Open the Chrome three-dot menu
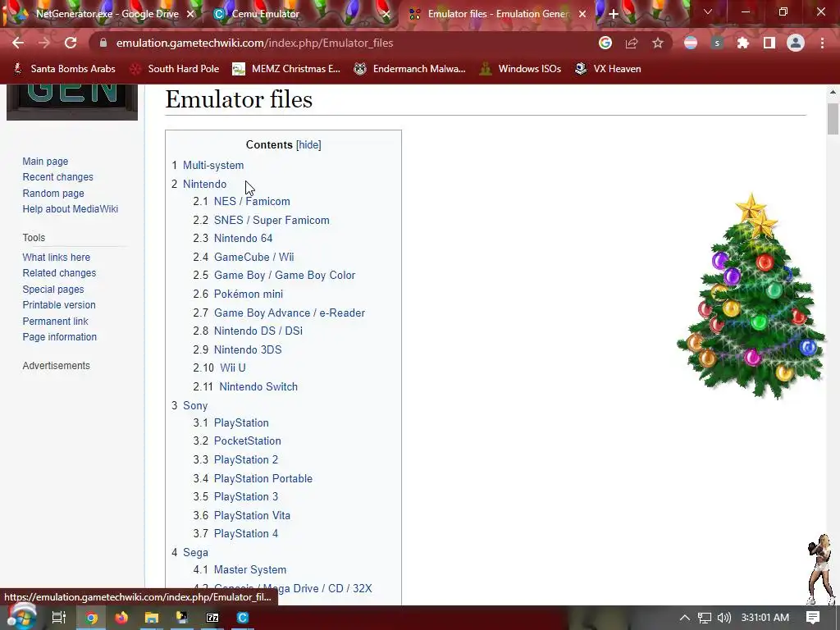Image resolution: width=840 pixels, height=630 pixels. point(822,43)
